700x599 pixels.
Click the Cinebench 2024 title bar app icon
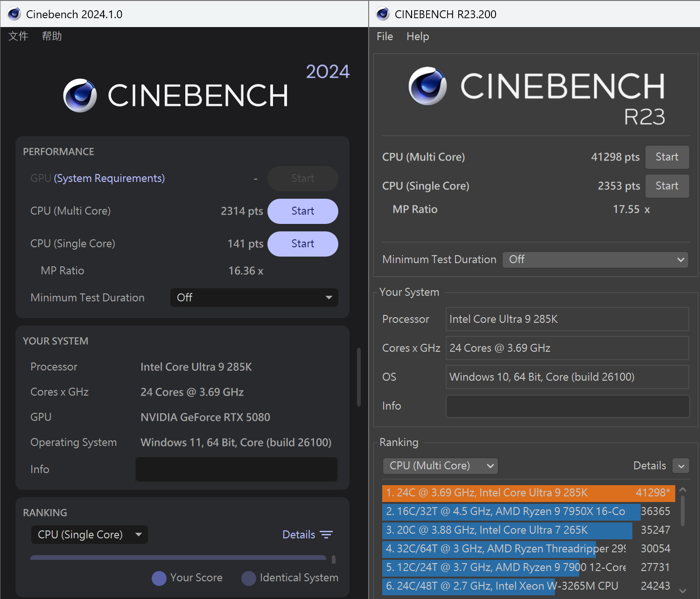(x=14, y=14)
